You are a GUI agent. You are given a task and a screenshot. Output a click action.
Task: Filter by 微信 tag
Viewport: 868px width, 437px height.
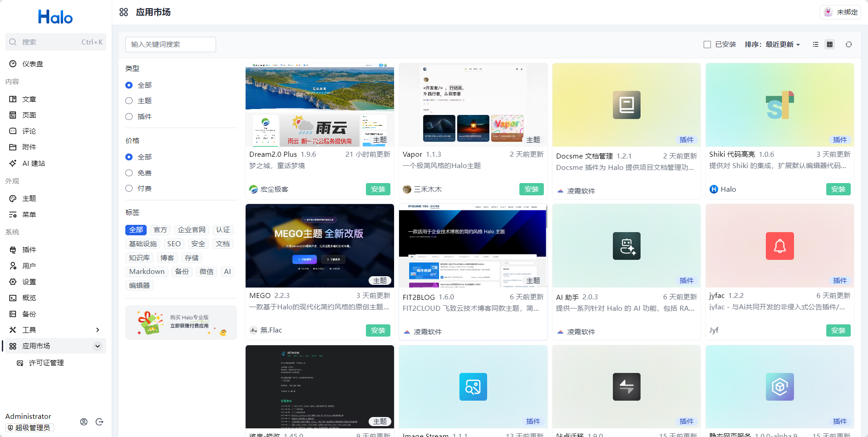(207, 272)
